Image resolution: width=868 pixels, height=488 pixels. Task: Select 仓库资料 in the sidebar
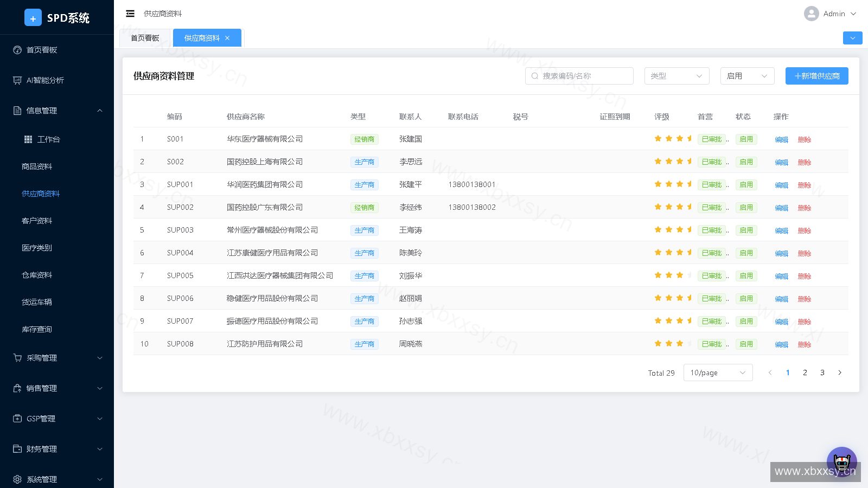point(57,275)
